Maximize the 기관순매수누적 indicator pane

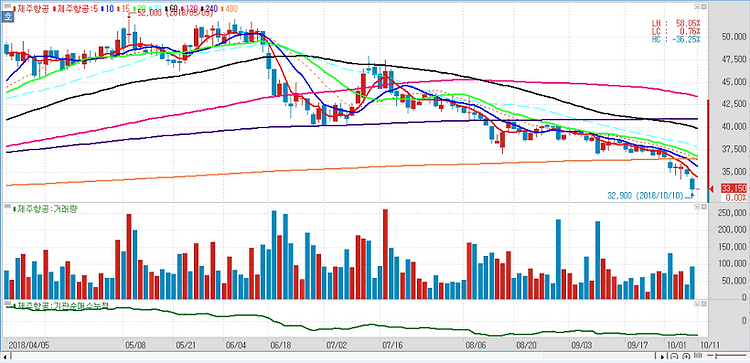point(704,304)
